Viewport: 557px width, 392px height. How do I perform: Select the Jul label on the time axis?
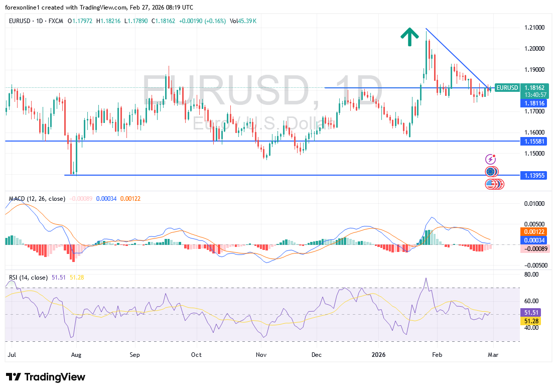[x=11, y=355]
